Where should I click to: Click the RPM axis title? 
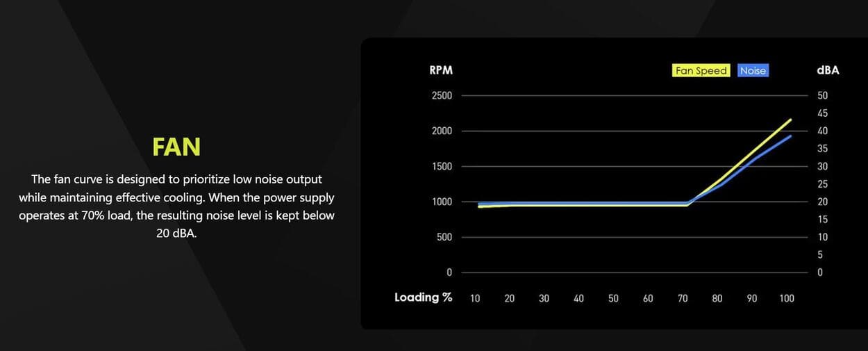(441, 70)
